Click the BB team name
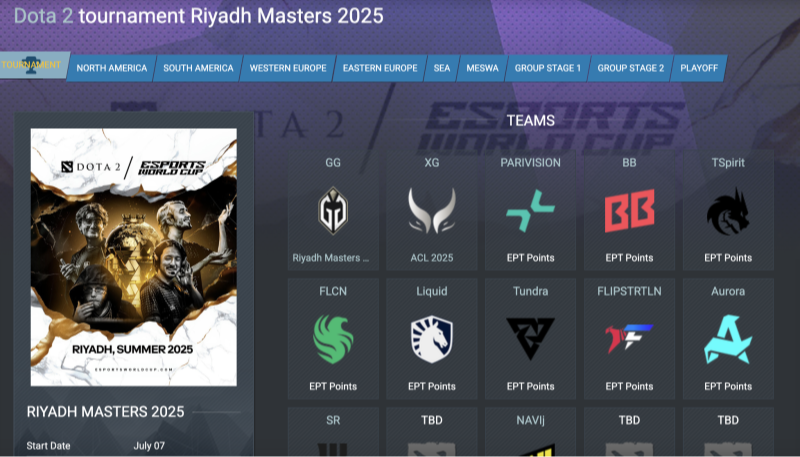Image resolution: width=800 pixels, height=457 pixels. (629, 163)
